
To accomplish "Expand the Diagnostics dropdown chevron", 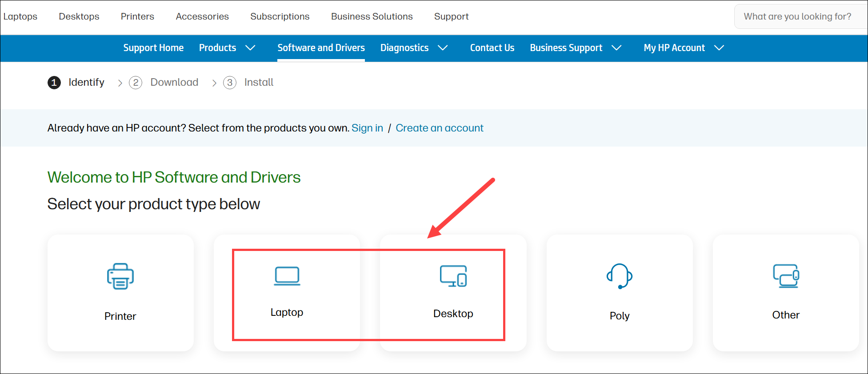I will click(x=443, y=48).
